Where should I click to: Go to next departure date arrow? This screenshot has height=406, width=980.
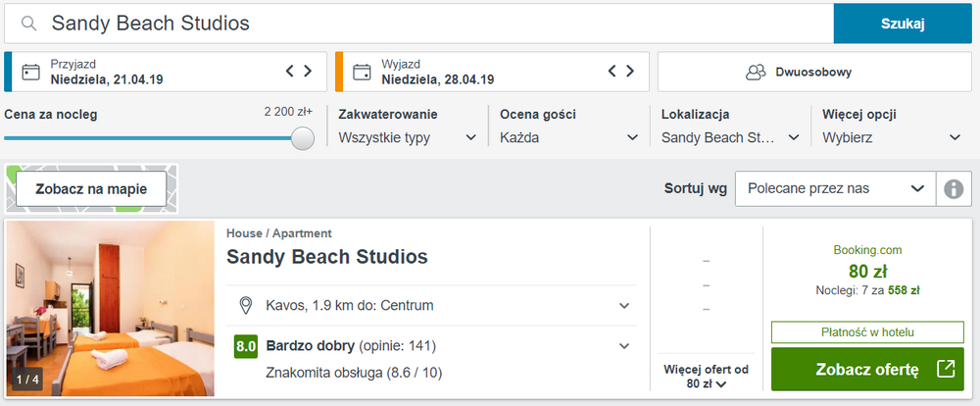pyautogui.click(x=630, y=71)
